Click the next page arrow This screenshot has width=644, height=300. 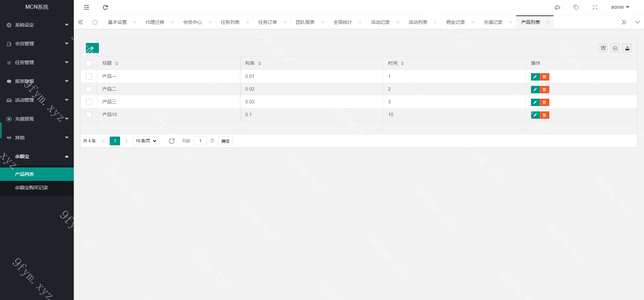[126, 141]
